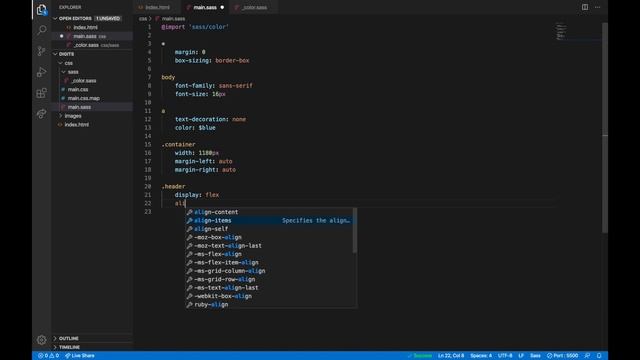Open the Extensions view

click(x=42, y=93)
